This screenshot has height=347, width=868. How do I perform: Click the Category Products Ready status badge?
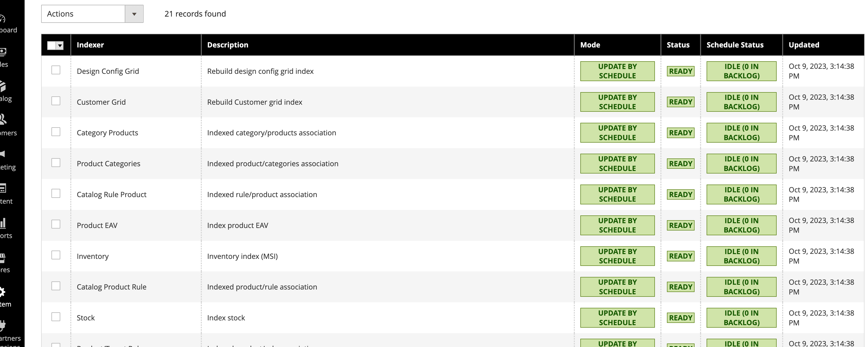coord(680,133)
